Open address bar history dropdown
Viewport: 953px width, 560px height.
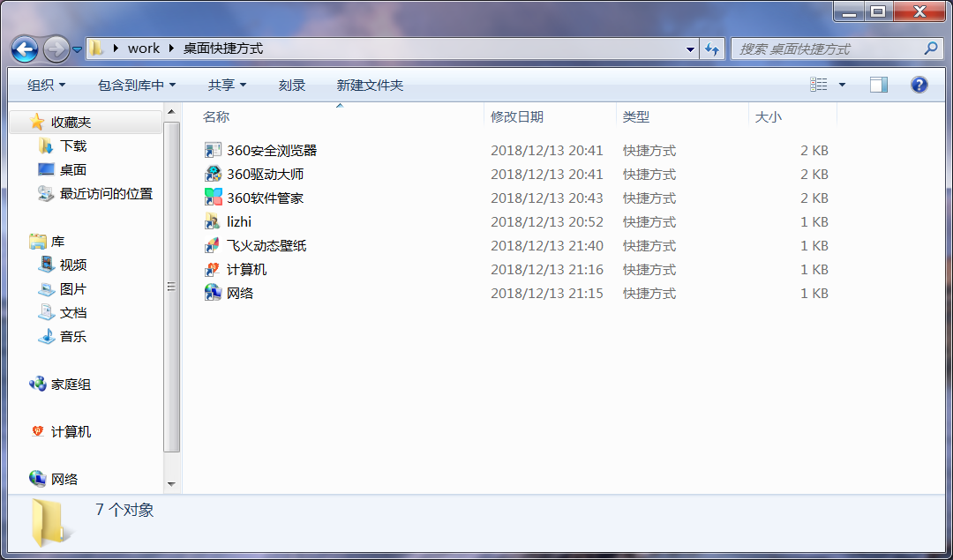coord(690,49)
